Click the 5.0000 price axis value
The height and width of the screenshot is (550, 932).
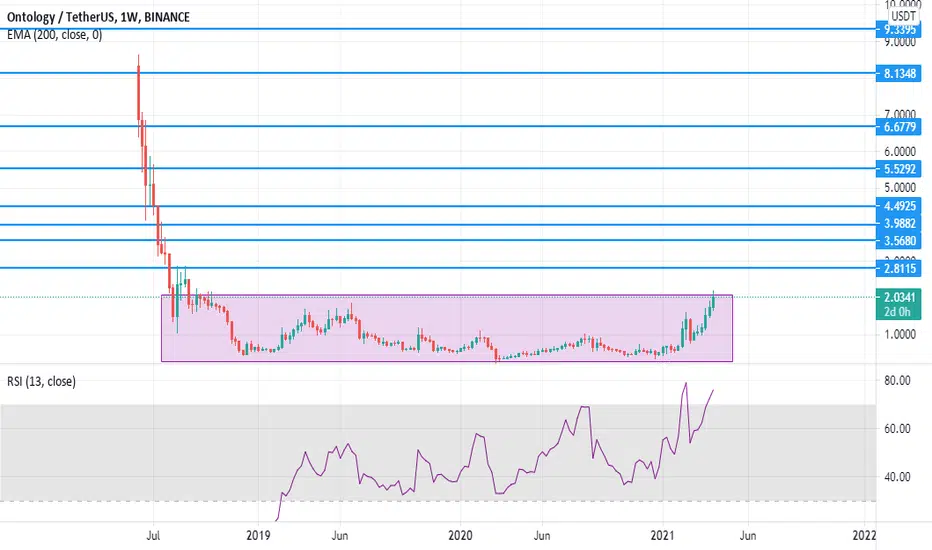[x=900, y=188]
